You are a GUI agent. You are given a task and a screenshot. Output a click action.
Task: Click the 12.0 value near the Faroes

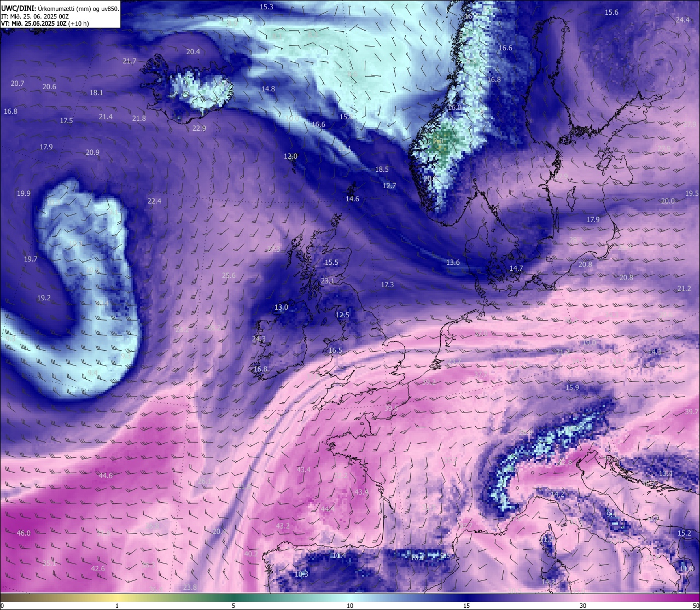[x=290, y=156]
